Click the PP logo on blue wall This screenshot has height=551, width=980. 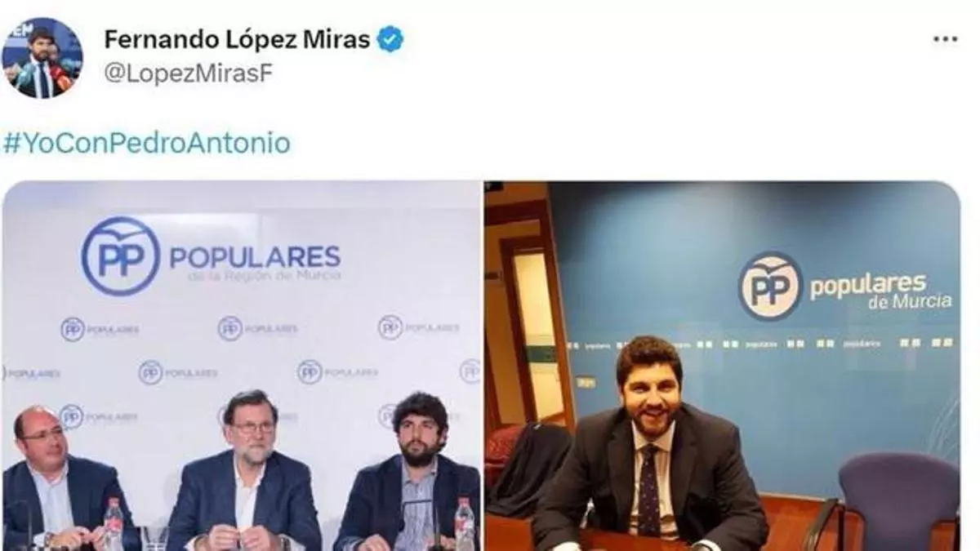click(x=770, y=286)
